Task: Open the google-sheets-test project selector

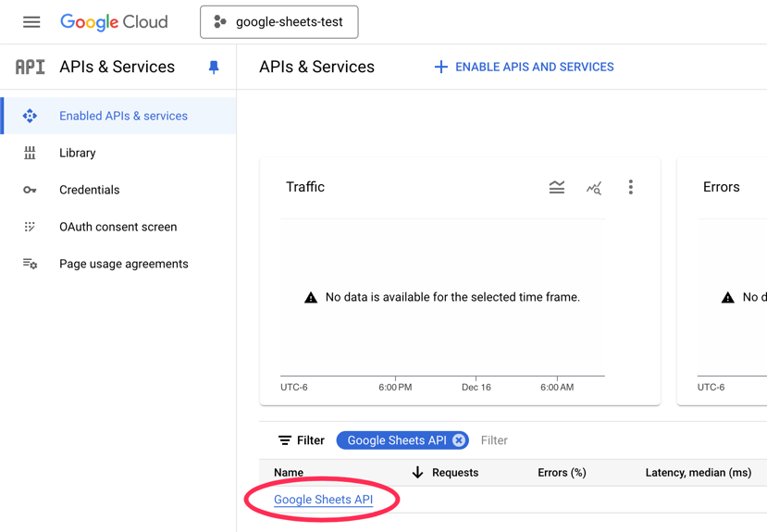Action: (x=278, y=22)
